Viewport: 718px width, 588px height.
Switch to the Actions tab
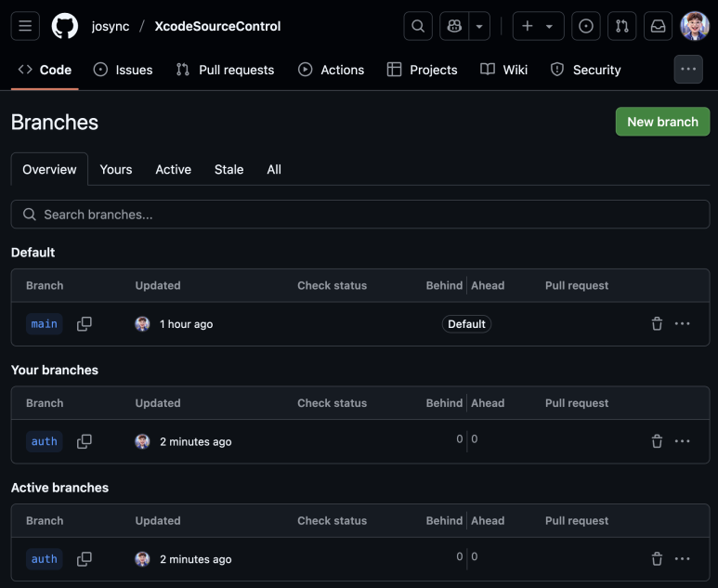331,70
